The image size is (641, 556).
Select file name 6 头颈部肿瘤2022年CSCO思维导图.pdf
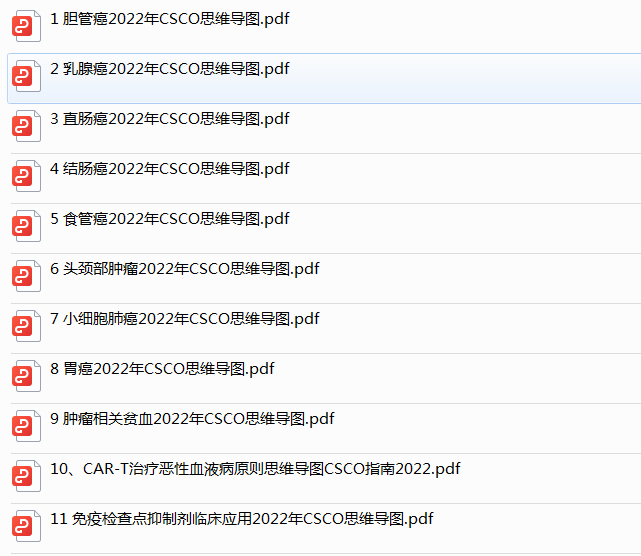(185, 269)
